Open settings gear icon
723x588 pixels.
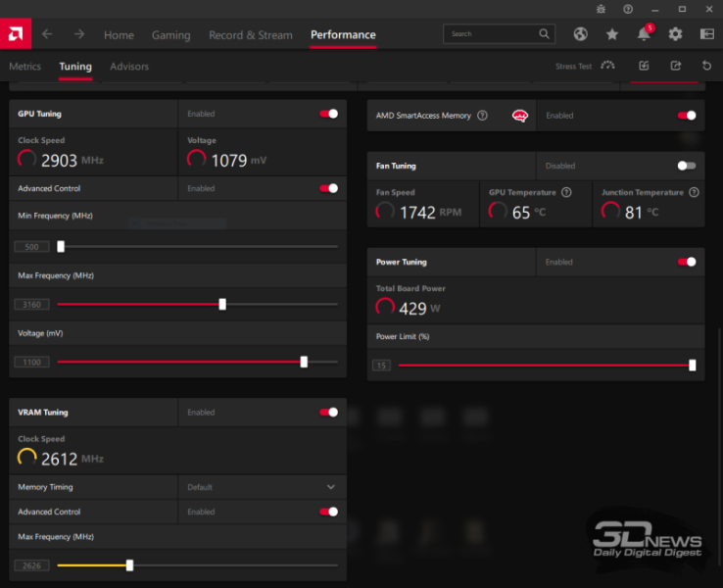675,34
